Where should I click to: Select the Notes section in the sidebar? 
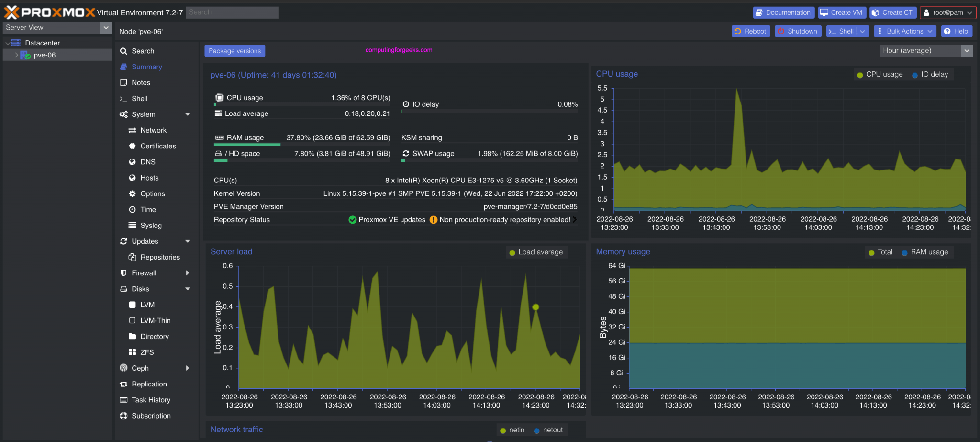141,82
